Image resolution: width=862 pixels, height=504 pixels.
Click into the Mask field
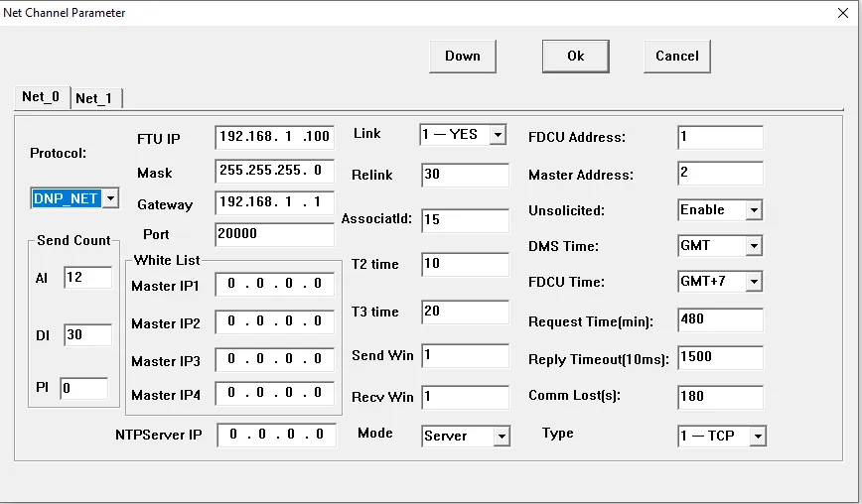click(x=274, y=171)
